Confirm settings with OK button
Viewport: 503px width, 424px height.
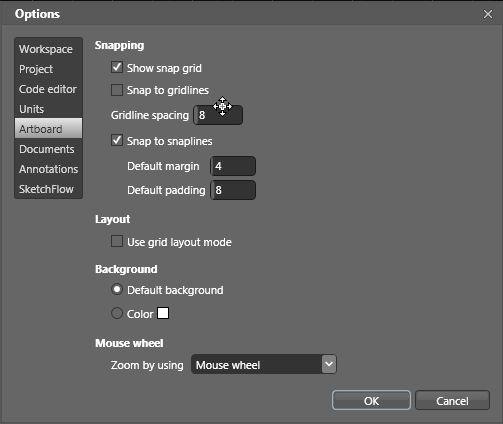tap(371, 400)
